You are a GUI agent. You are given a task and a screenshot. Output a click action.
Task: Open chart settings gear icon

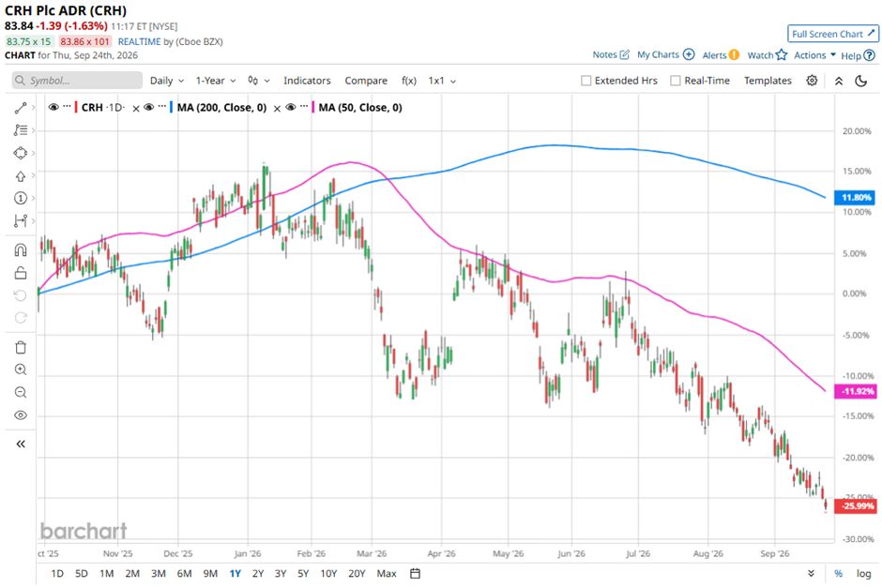tap(812, 81)
